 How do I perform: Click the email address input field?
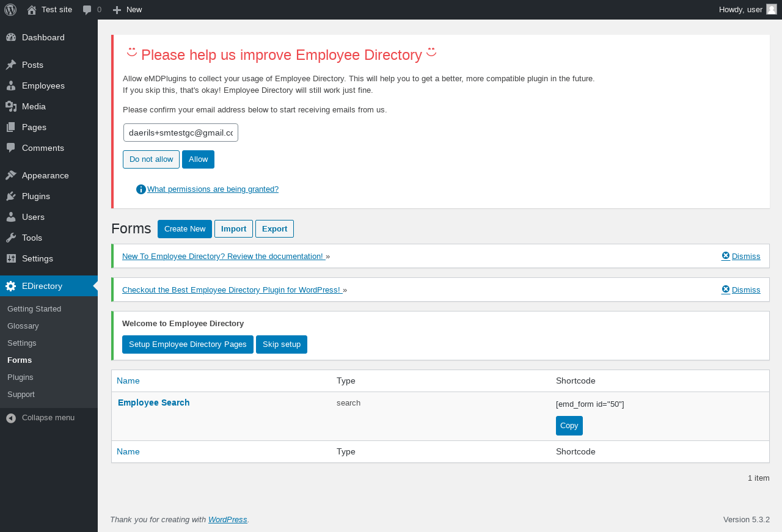coord(181,133)
